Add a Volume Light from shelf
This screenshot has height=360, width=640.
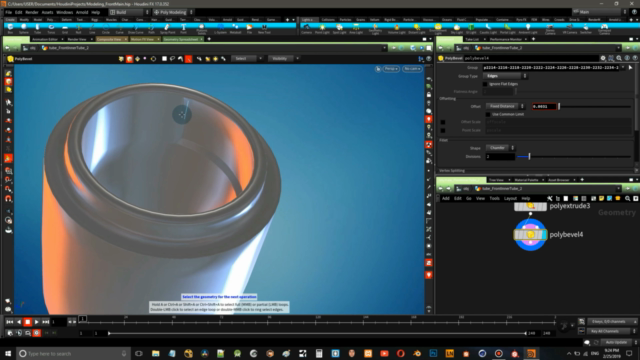tap(396, 29)
